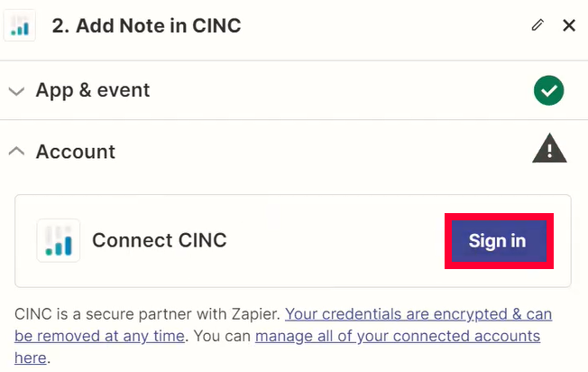Click the green checkmark on App & event
588x372 pixels.
tap(548, 90)
